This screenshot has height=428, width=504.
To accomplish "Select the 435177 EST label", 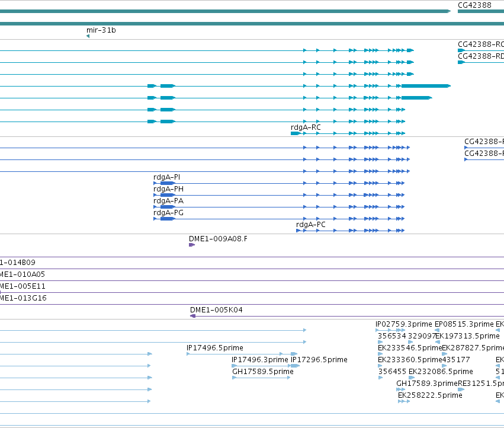I will 456,360.
